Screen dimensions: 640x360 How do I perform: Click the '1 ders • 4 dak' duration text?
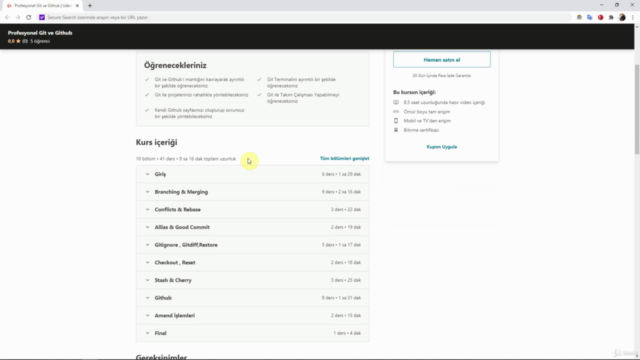pos(347,333)
